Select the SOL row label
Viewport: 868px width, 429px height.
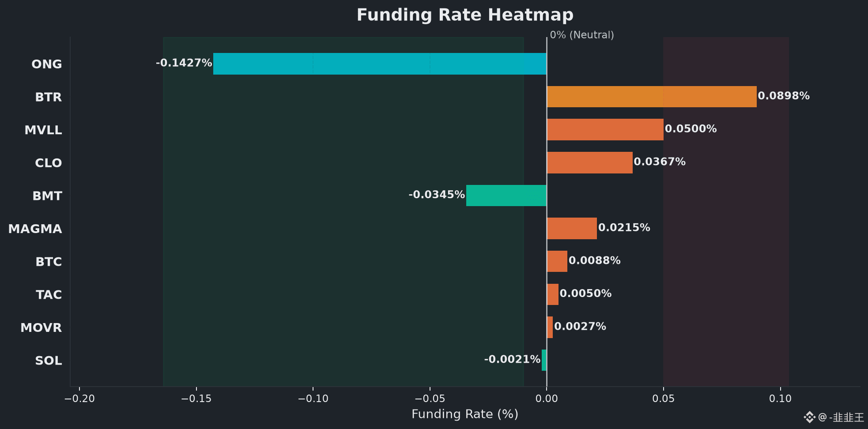(x=49, y=361)
